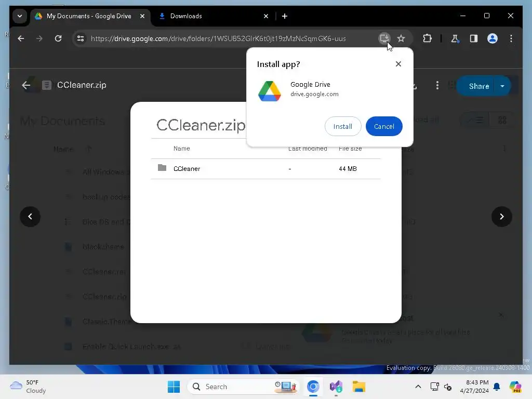Open Chrome from the taskbar

(313, 387)
